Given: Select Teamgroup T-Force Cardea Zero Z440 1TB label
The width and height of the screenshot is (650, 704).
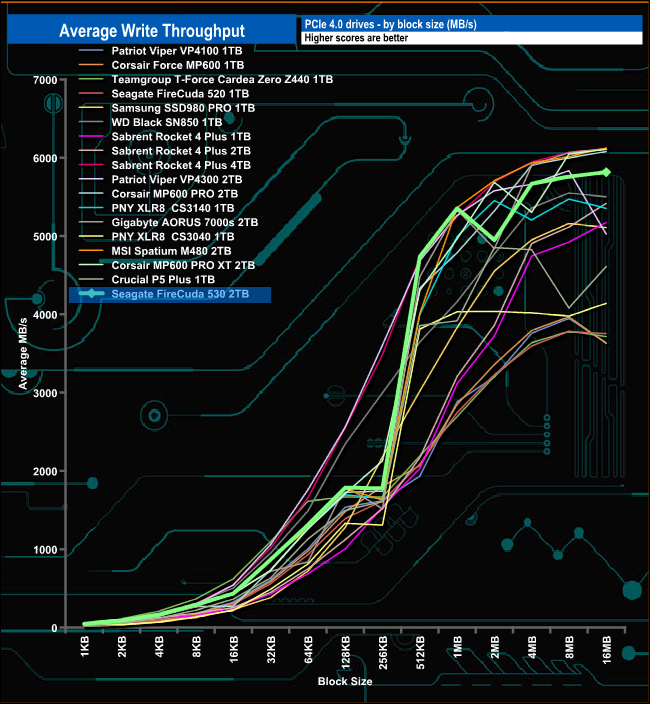Looking at the screenshot, I should pyautogui.click(x=222, y=79).
